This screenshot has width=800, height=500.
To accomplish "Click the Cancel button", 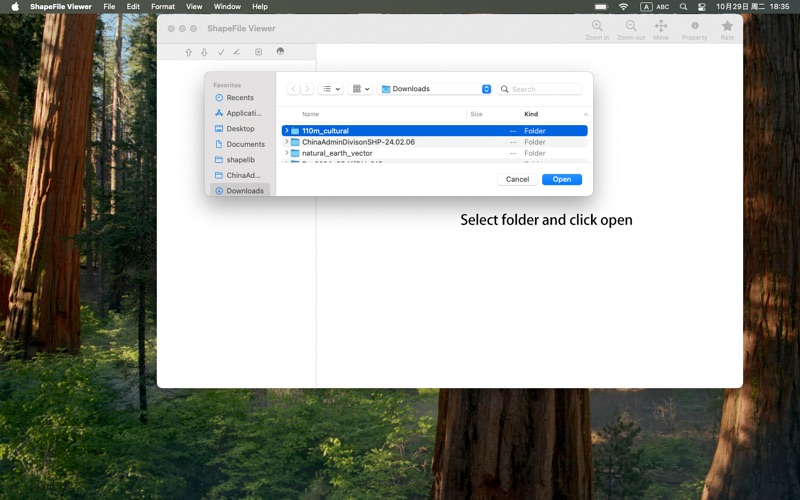I will coord(517,179).
